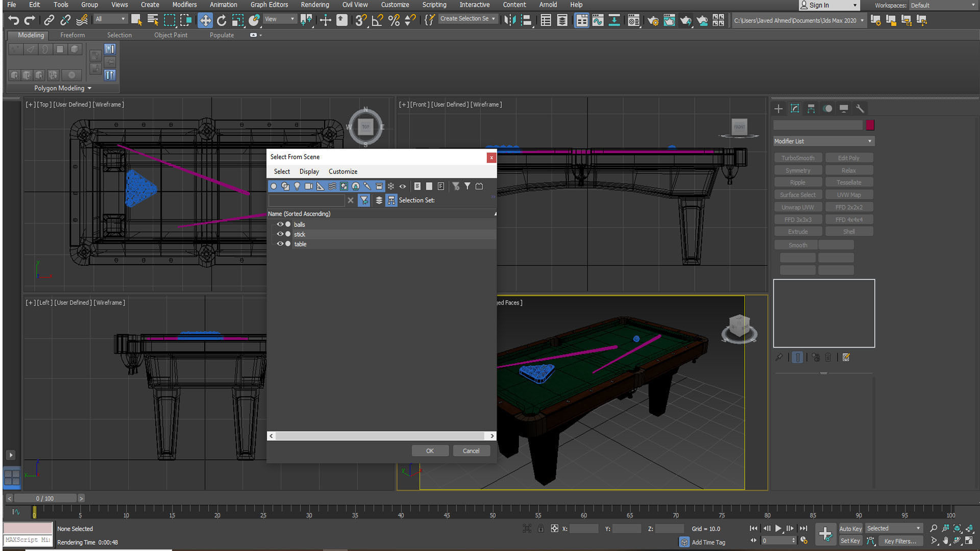Click the Mirror tool icon
The height and width of the screenshot is (551, 980).
[x=510, y=20]
